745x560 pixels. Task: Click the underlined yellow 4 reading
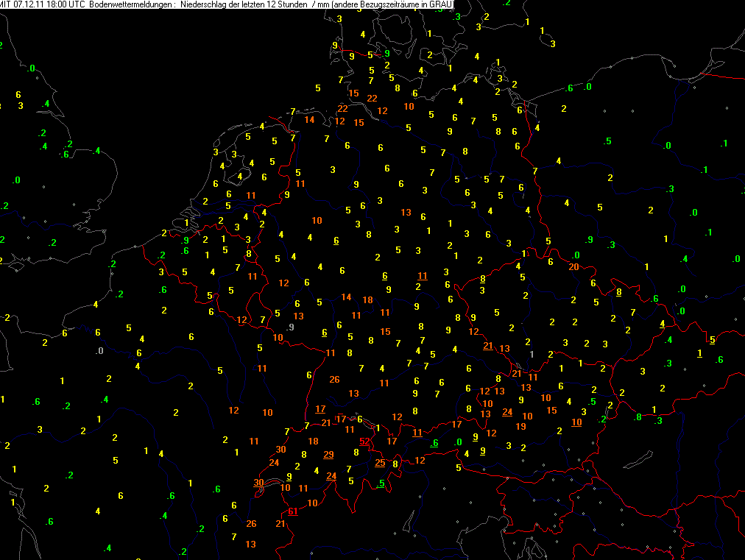tap(663, 324)
